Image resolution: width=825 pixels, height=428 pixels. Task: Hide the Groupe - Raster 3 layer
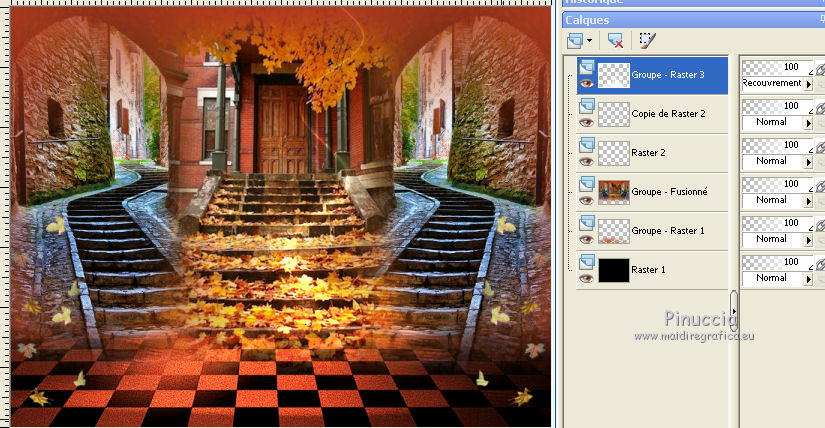(x=586, y=84)
